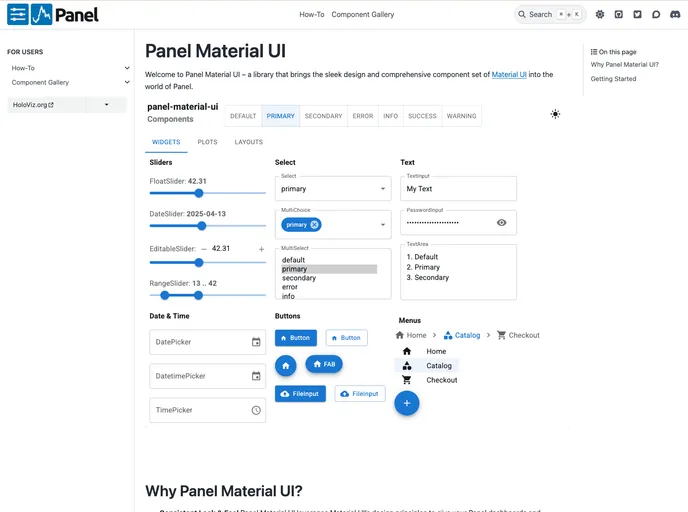Select the DEFAULT color option
688x512 pixels.
(243, 116)
